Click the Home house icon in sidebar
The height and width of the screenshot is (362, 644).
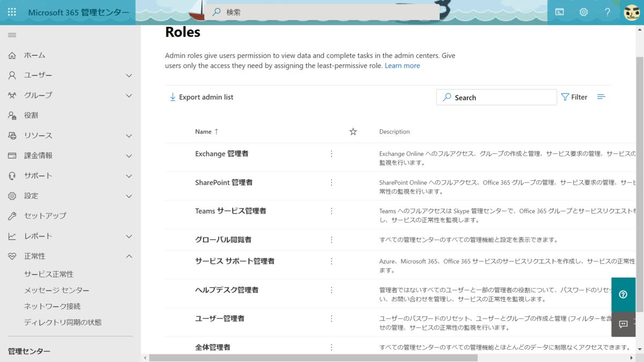(12, 55)
